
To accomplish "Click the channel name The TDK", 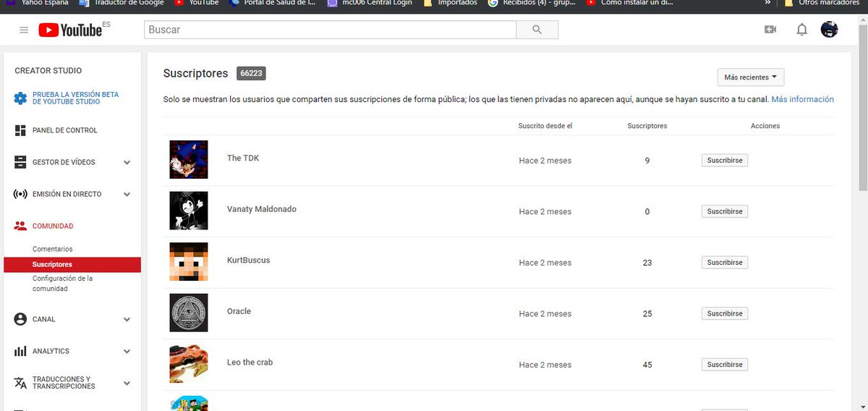I will point(243,158).
